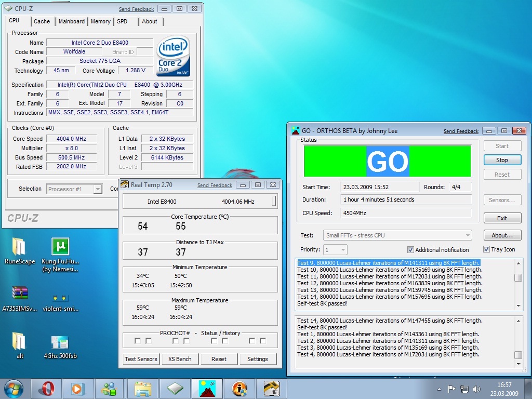Click Send Feedback link in Real Temp

215,185
